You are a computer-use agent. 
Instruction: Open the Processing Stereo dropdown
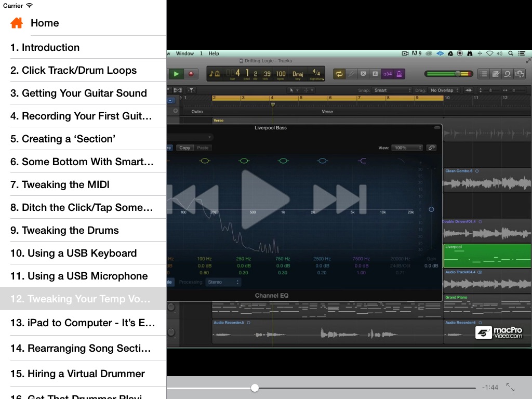point(223,282)
